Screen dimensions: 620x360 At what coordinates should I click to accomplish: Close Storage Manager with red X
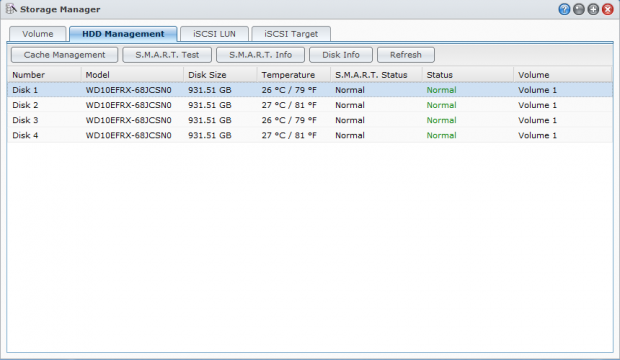pyautogui.click(x=608, y=9)
